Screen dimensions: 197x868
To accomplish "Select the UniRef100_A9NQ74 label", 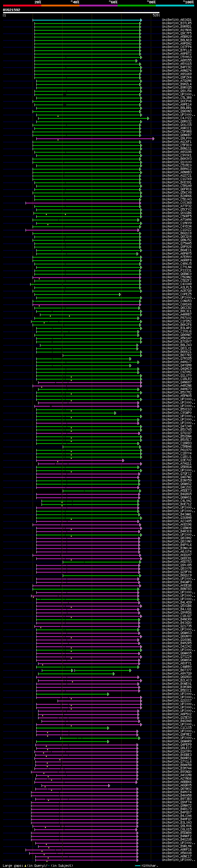I will (177, 71).
